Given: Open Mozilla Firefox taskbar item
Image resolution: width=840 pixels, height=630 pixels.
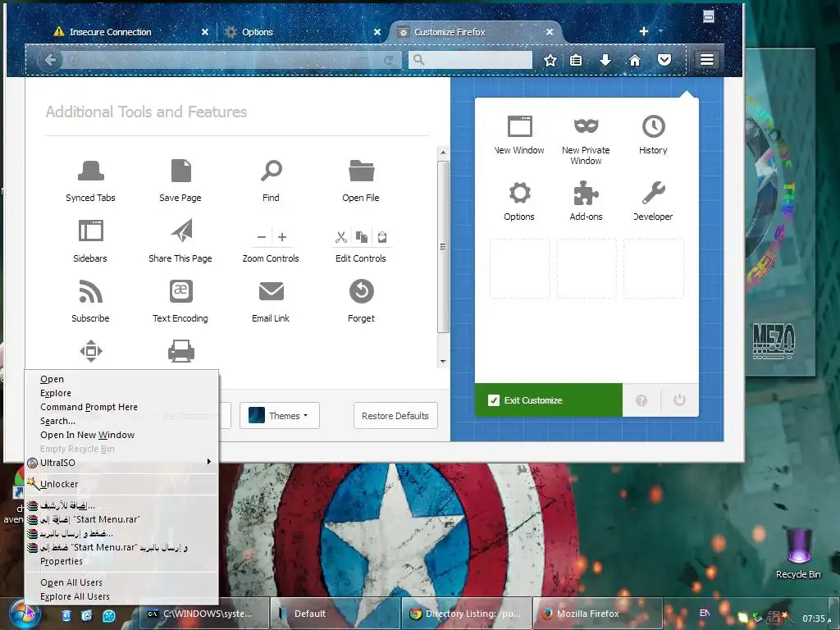Looking at the screenshot, I should tap(598, 614).
